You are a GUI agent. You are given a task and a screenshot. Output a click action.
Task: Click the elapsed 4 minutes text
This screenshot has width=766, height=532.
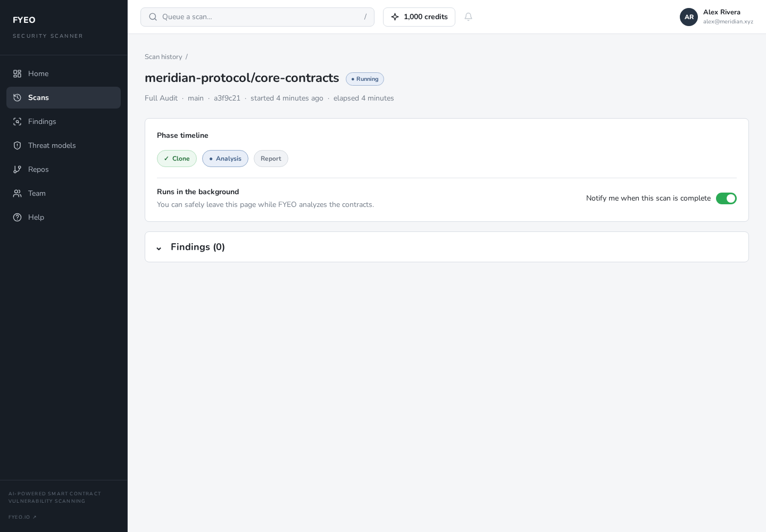click(364, 98)
